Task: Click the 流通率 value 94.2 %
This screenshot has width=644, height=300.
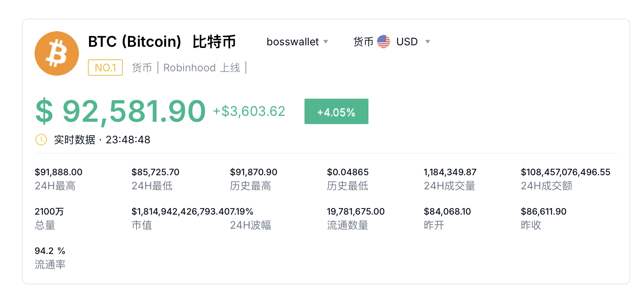Action: pyautogui.click(x=50, y=251)
